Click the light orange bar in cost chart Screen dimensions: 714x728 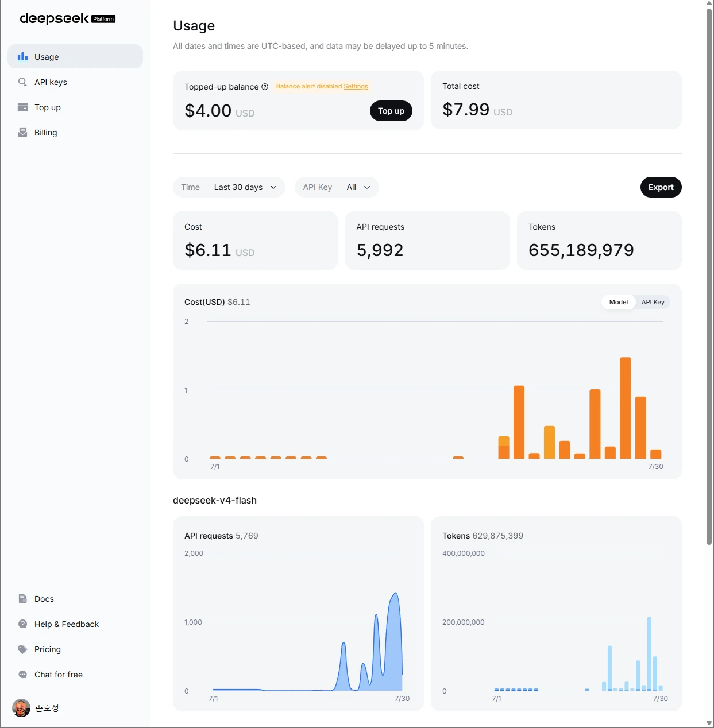tap(549, 442)
